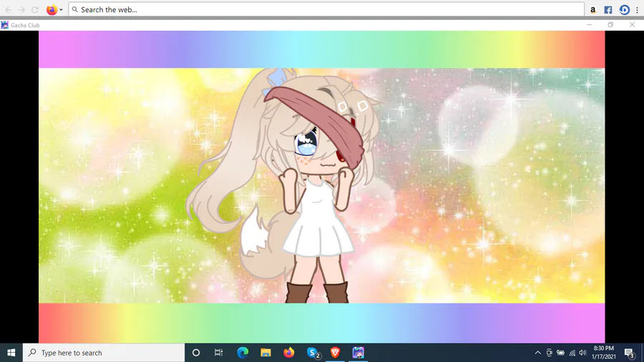Go back using the browser back arrow
This screenshot has width=644, height=362.
click(8, 9)
